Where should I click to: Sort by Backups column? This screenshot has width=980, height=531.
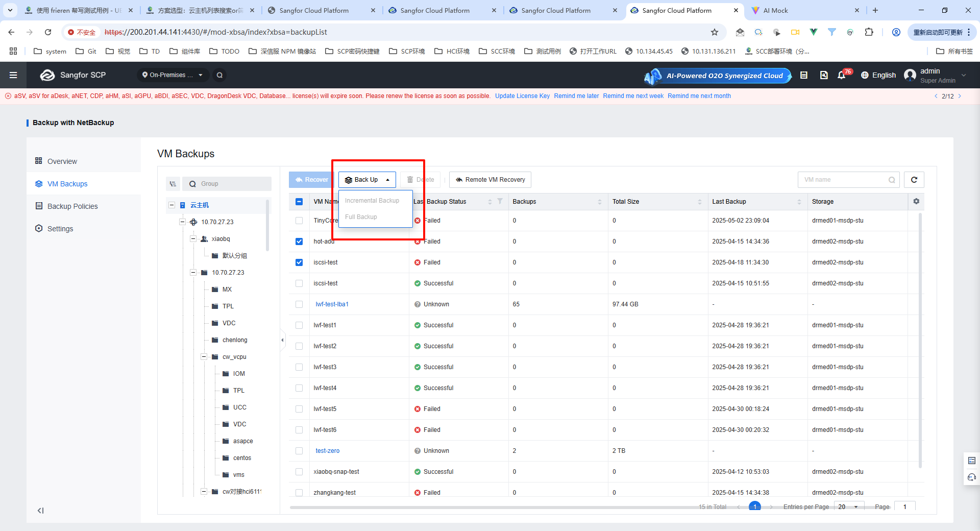point(599,202)
